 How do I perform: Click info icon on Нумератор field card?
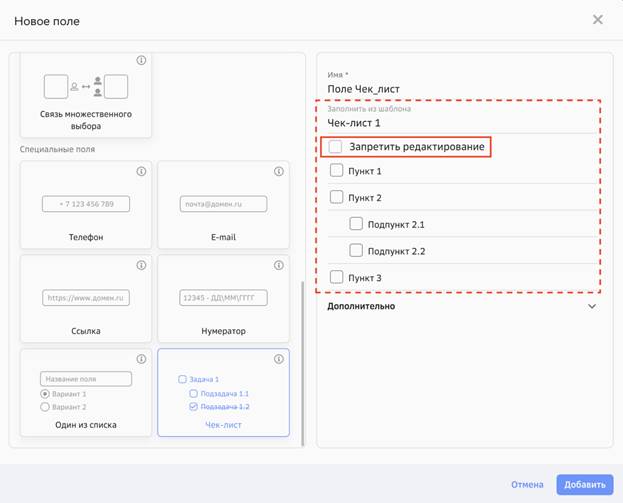[x=279, y=266]
